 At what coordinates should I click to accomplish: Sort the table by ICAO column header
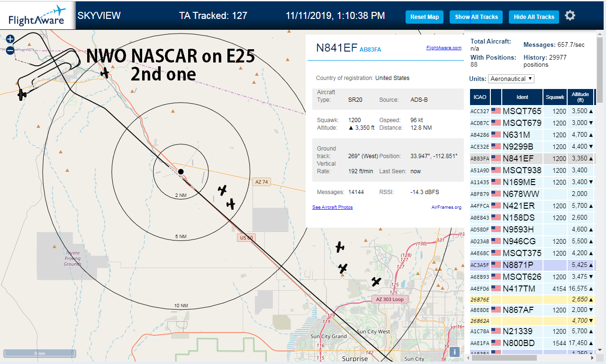[x=480, y=97]
